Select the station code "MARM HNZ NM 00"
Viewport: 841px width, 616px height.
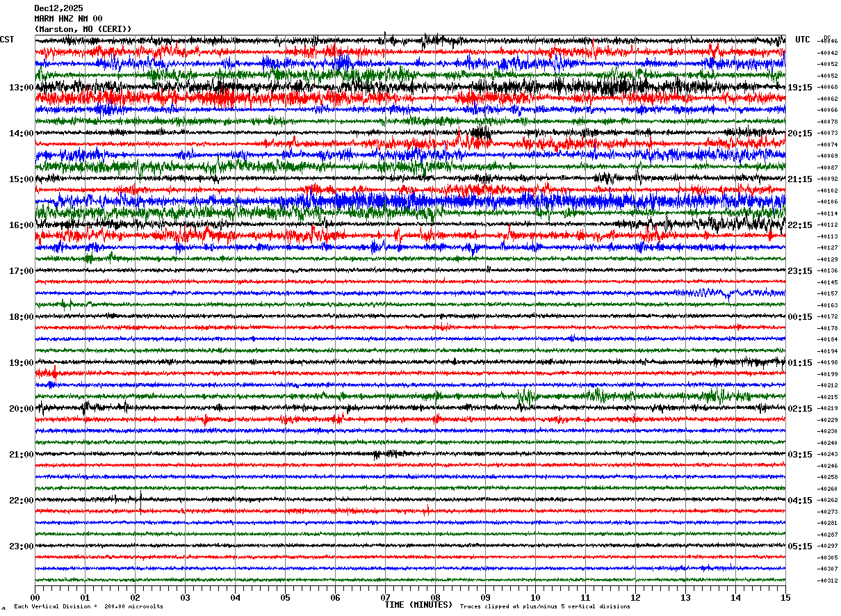pyautogui.click(x=68, y=19)
